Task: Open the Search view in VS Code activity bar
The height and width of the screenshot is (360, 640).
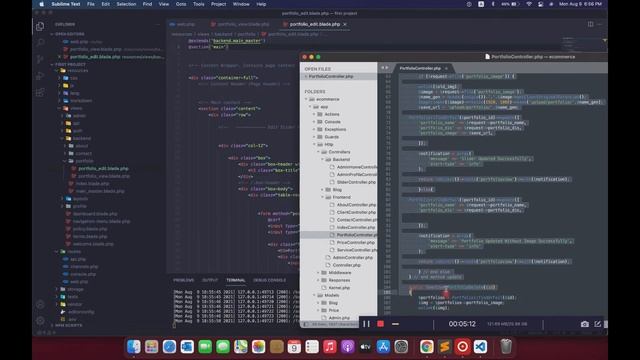Action: tap(40, 42)
